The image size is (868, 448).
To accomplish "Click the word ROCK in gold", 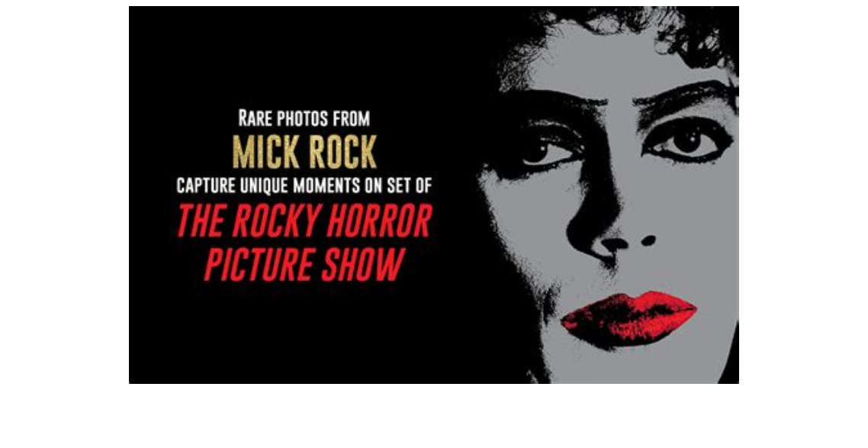I will 342,152.
